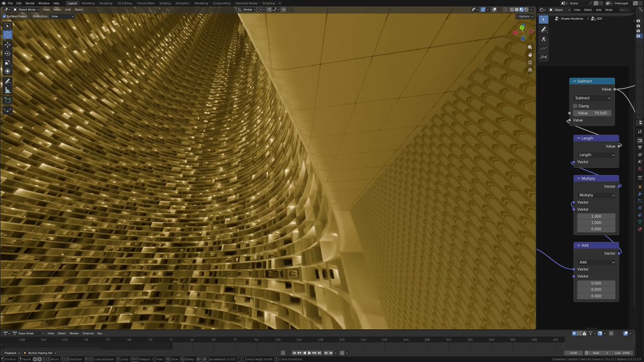Activate the Move tool

(x=8, y=45)
